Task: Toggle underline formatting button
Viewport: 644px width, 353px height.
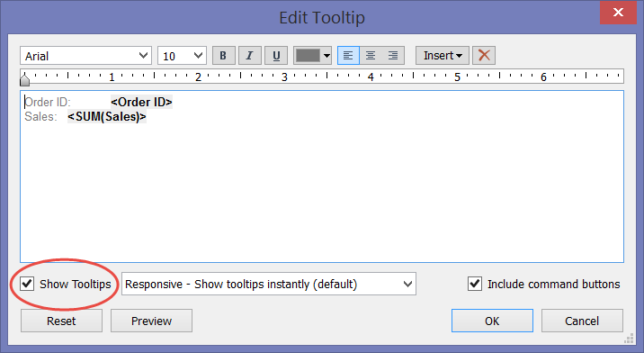Action: (276, 56)
